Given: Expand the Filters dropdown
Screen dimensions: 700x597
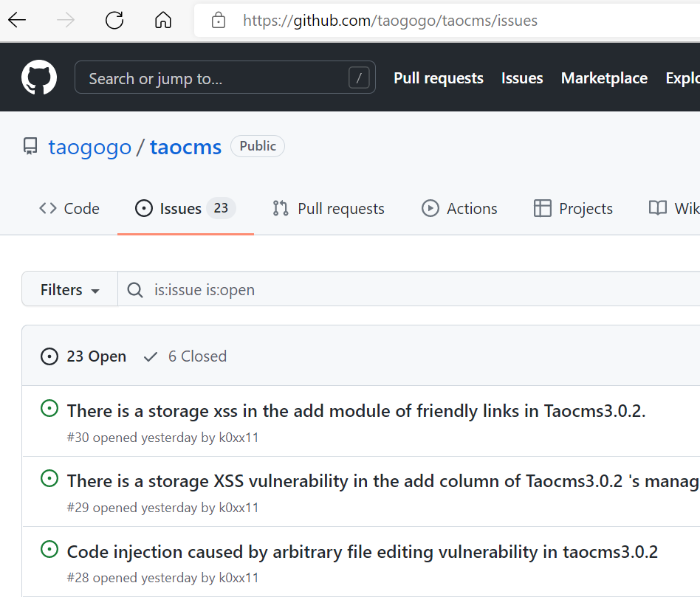Looking at the screenshot, I should (70, 290).
